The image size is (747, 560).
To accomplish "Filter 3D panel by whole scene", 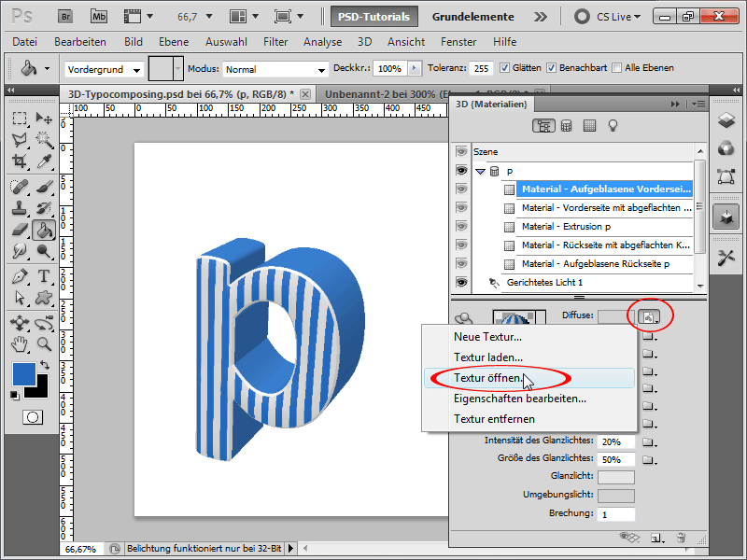I will [543, 126].
